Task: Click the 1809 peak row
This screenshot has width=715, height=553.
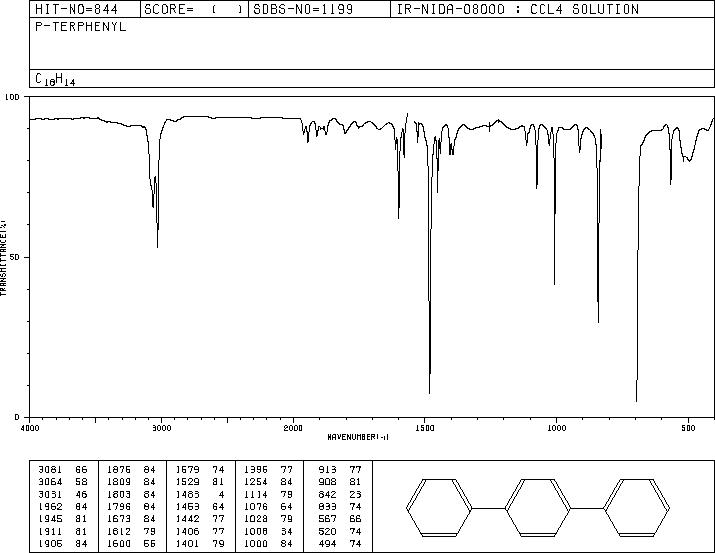Action: (131, 482)
